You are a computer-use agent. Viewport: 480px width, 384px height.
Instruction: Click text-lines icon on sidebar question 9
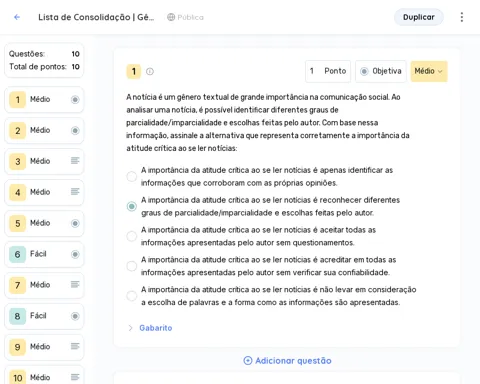point(75,346)
